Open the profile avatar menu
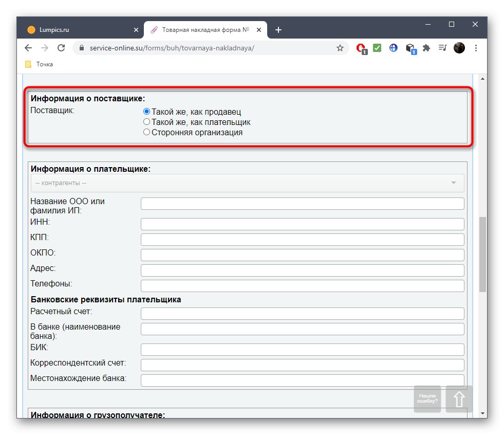 pyautogui.click(x=459, y=47)
